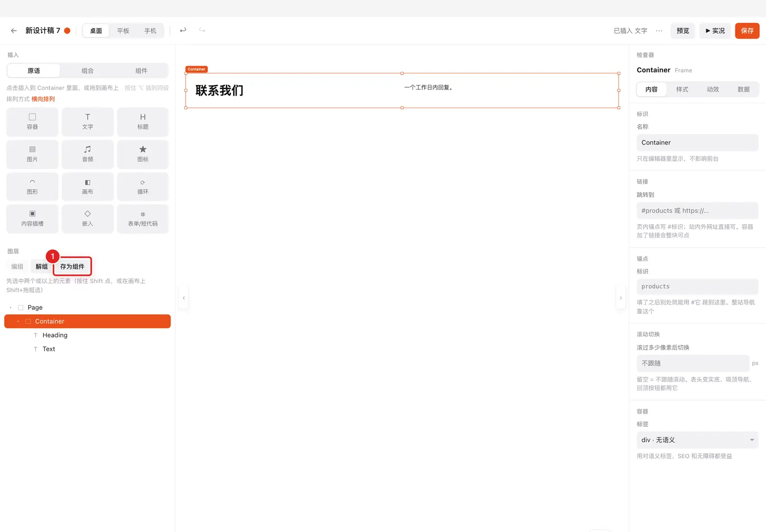Image resolution: width=766 pixels, height=532 pixels.
Task: Open the 原语 insert tab
Action: pos(34,71)
